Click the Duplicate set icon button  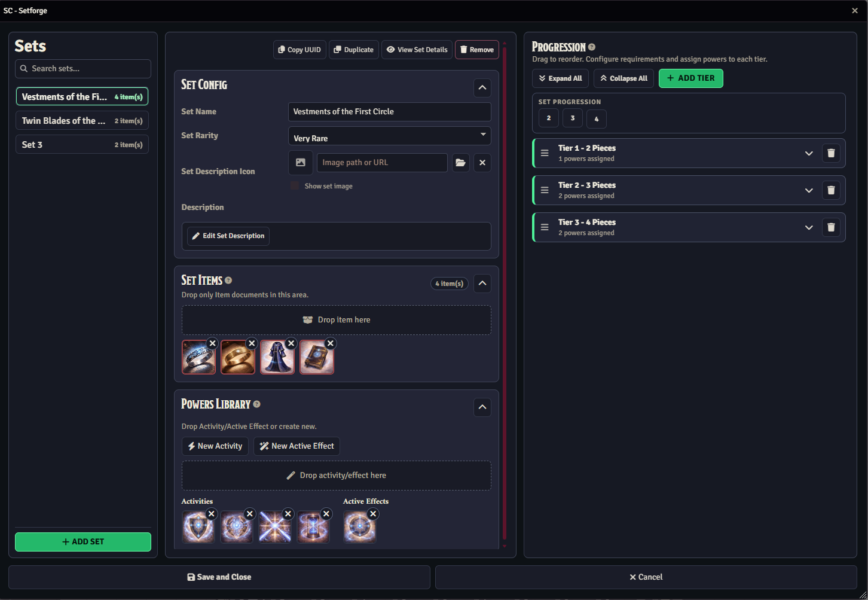point(353,50)
